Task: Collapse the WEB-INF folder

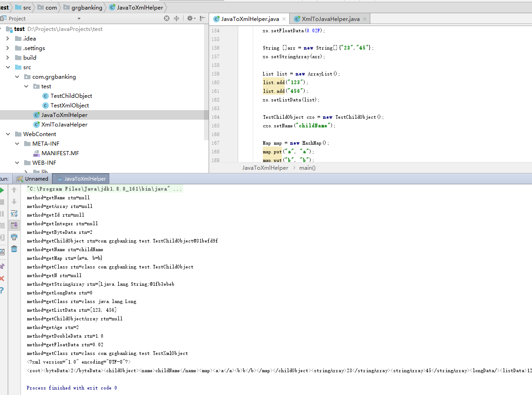Action: 17,163
